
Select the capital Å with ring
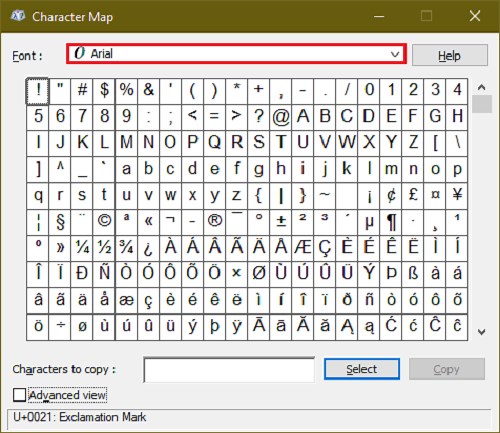[x=281, y=248]
